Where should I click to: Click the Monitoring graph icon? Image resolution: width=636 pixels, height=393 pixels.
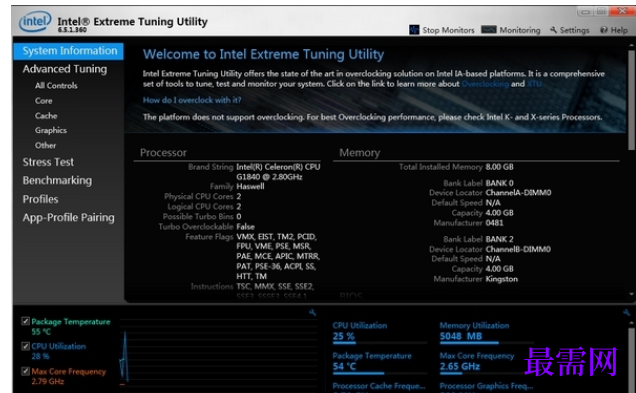[489, 30]
